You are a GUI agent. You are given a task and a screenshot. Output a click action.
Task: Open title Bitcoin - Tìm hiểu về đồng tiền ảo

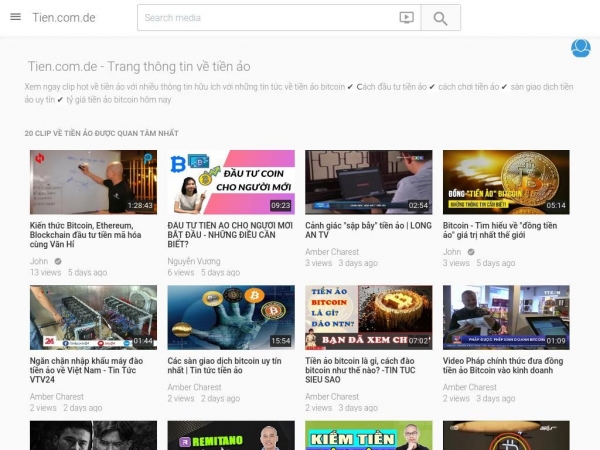click(500, 230)
